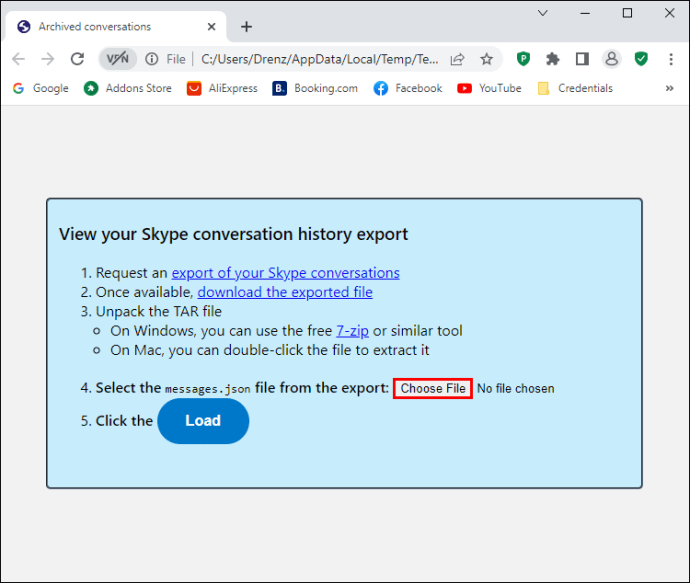This screenshot has height=583, width=690.
Task: Follow the export of your Skype conversations link
Action: (x=286, y=273)
